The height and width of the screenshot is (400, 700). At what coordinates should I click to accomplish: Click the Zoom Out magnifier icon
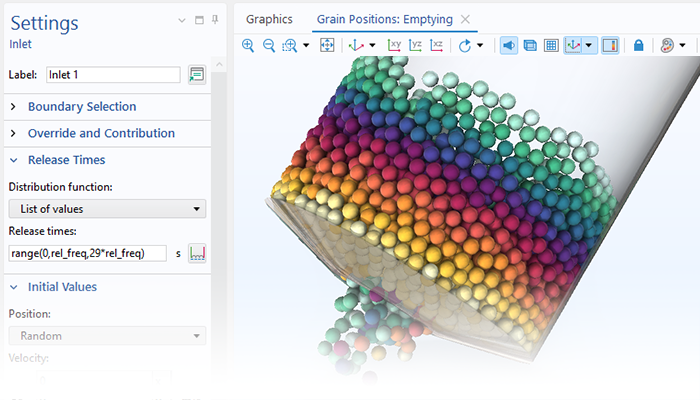270,46
